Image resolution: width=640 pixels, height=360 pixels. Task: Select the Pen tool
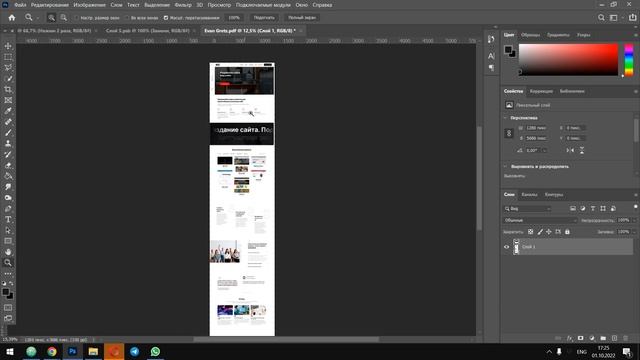point(8,209)
